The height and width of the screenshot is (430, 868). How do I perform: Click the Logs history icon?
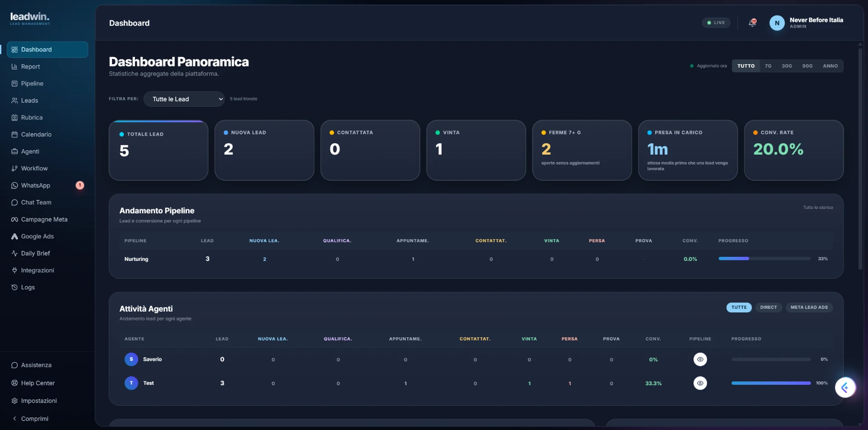(14, 287)
